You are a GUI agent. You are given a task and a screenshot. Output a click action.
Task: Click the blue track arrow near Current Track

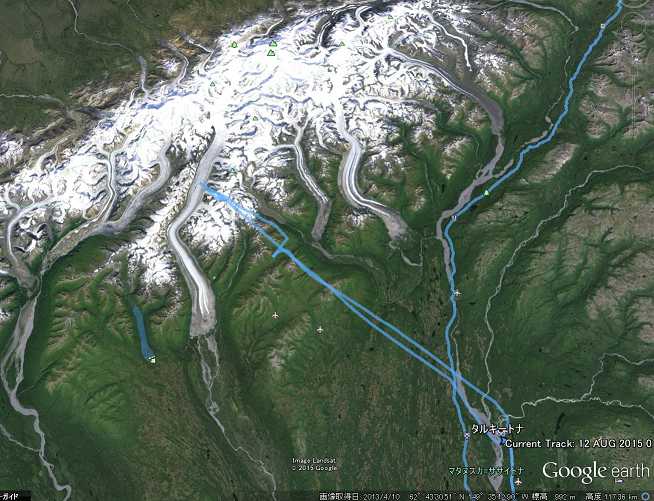(503, 440)
